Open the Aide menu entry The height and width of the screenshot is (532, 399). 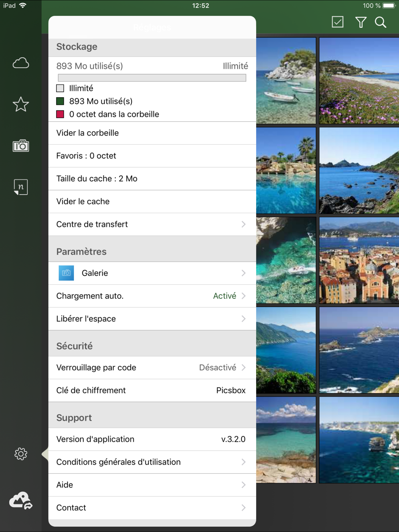point(152,485)
